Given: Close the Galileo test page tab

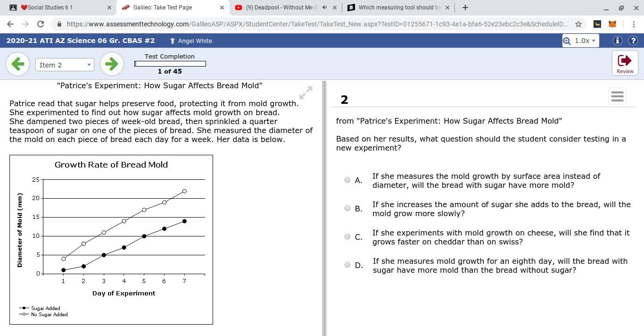Looking at the screenshot, I should tap(222, 8).
